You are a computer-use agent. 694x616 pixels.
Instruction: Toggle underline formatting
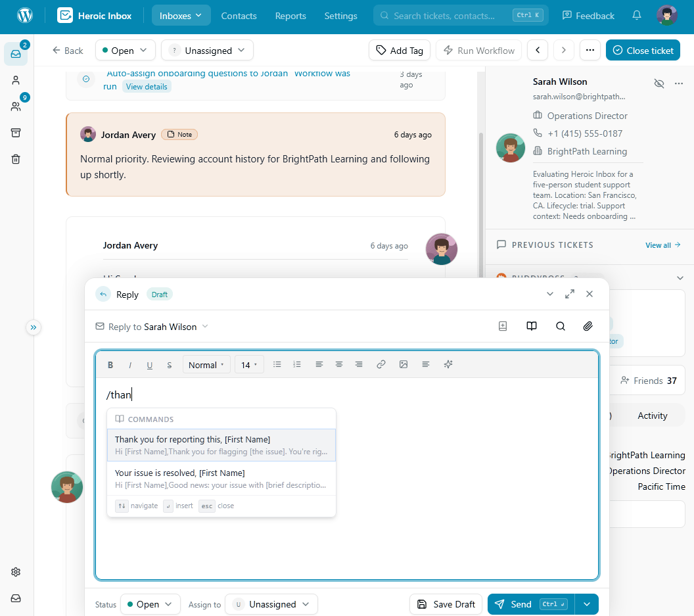pos(150,365)
